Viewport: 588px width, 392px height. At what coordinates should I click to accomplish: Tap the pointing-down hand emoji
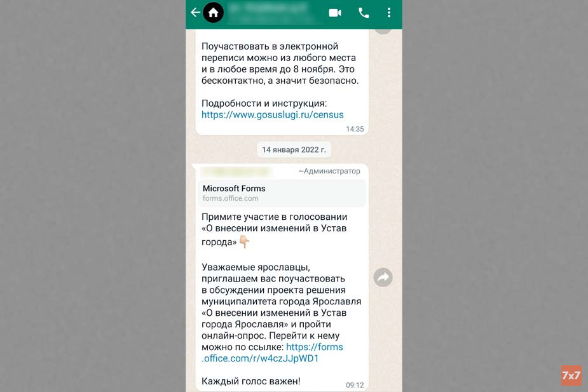244,241
